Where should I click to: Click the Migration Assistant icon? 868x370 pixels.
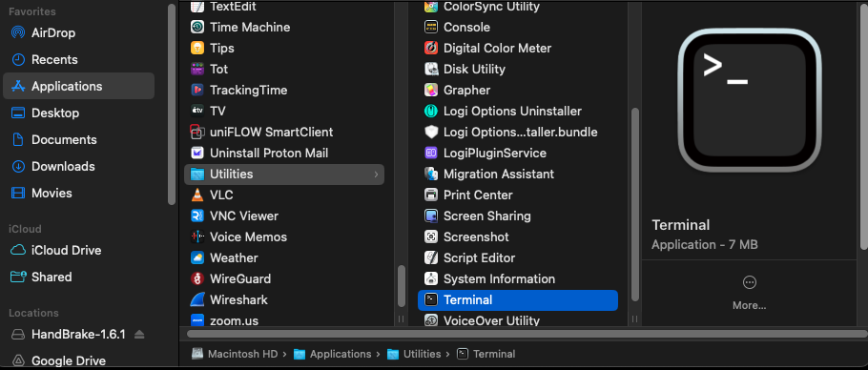click(x=431, y=174)
